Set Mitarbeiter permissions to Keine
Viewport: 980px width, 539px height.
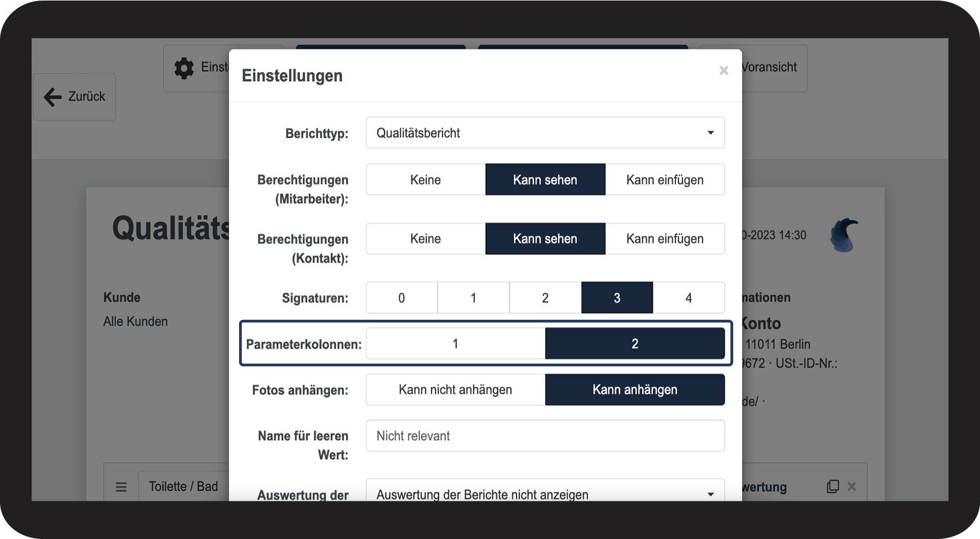[425, 180]
